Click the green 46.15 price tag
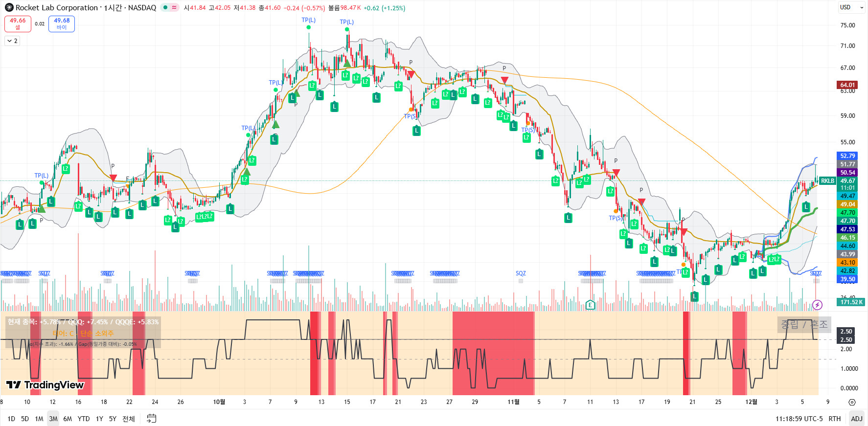Image resolution: width=868 pixels, height=426 pixels. pos(847,238)
